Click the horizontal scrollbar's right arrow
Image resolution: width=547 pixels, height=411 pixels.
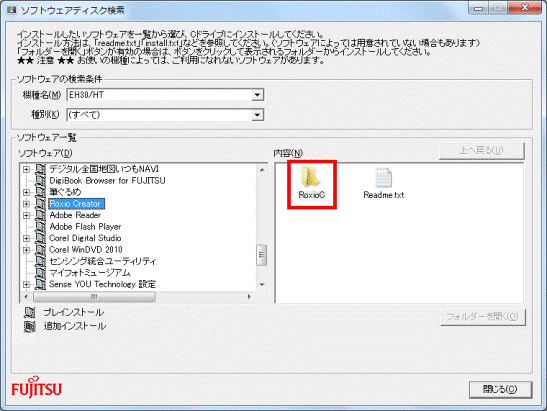(x=249, y=297)
